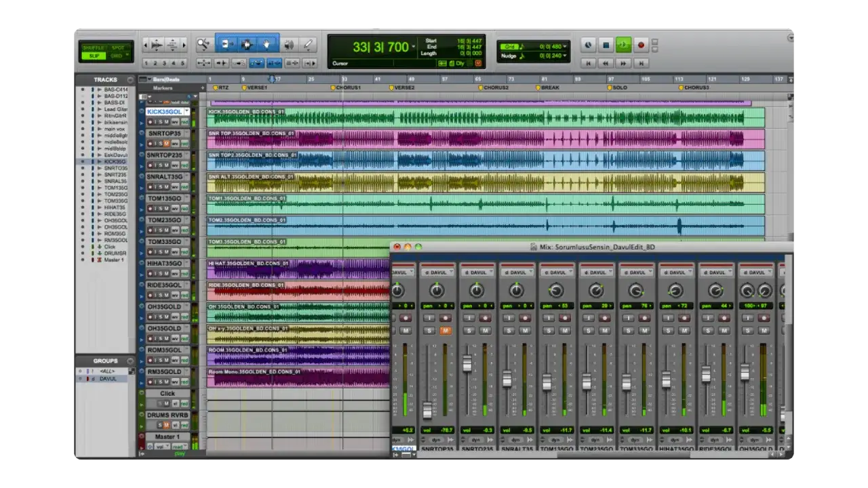Screen dimensions: 868x488
Task: Unmute the SNRTOP35 track in the edit window
Action: pos(166,143)
